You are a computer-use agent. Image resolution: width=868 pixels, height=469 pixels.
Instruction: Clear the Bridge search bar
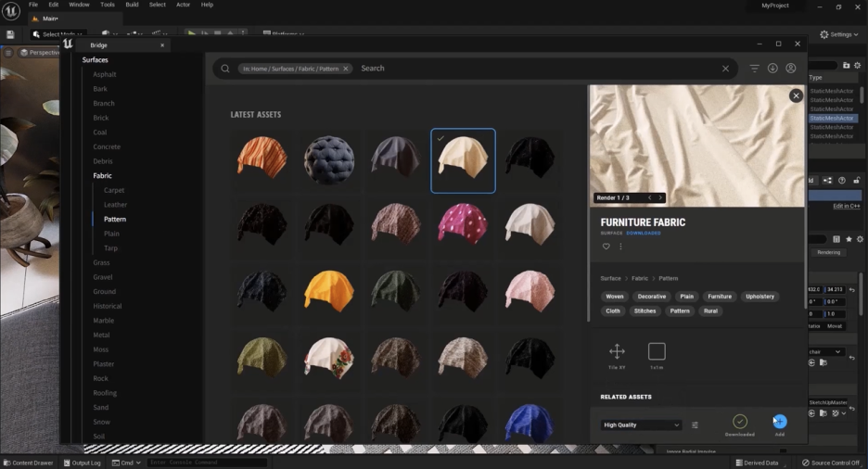[x=725, y=69]
